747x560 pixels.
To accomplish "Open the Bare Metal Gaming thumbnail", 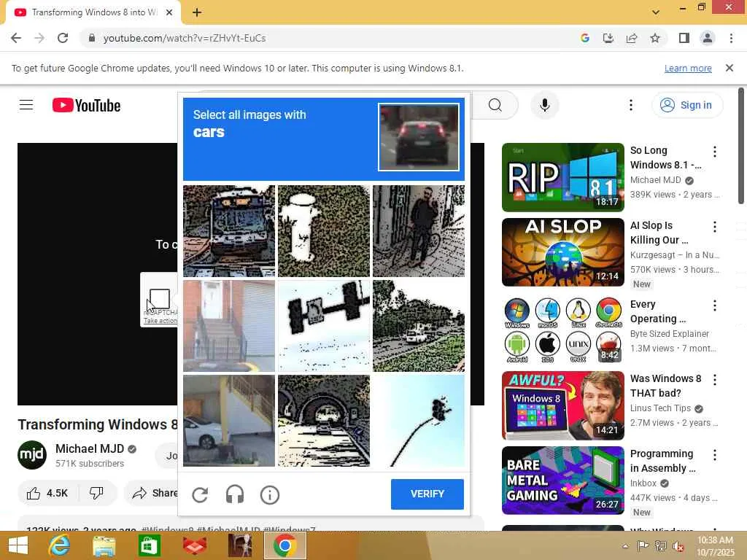I will point(563,481).
